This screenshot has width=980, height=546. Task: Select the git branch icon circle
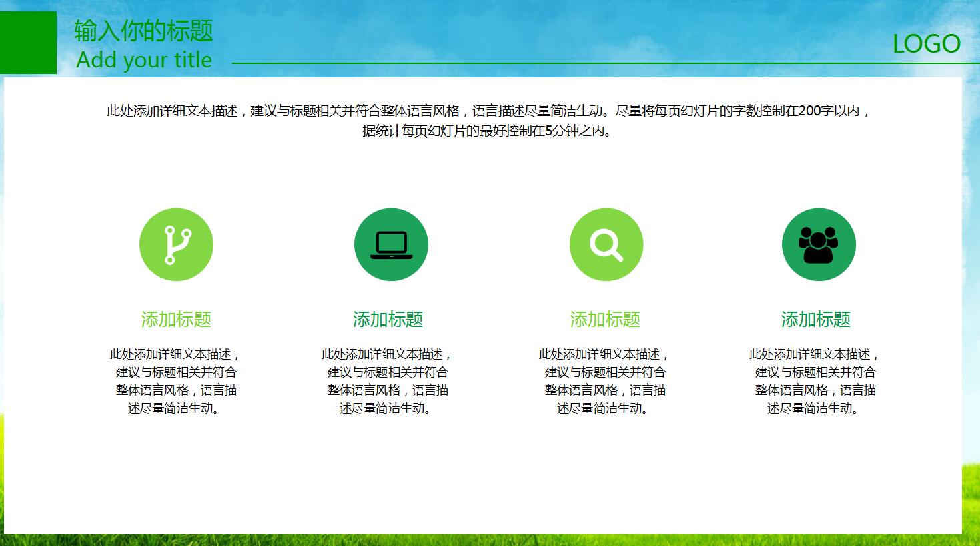pos(176,245)
